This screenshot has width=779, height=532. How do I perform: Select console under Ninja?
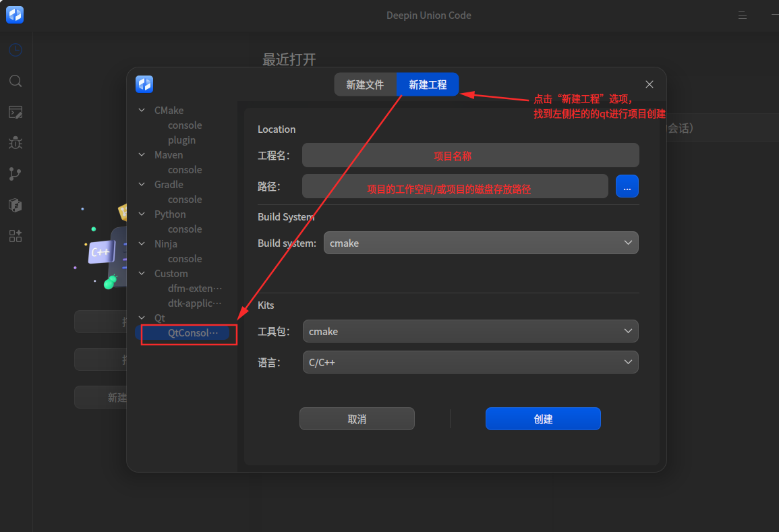[x=185, y=259]
